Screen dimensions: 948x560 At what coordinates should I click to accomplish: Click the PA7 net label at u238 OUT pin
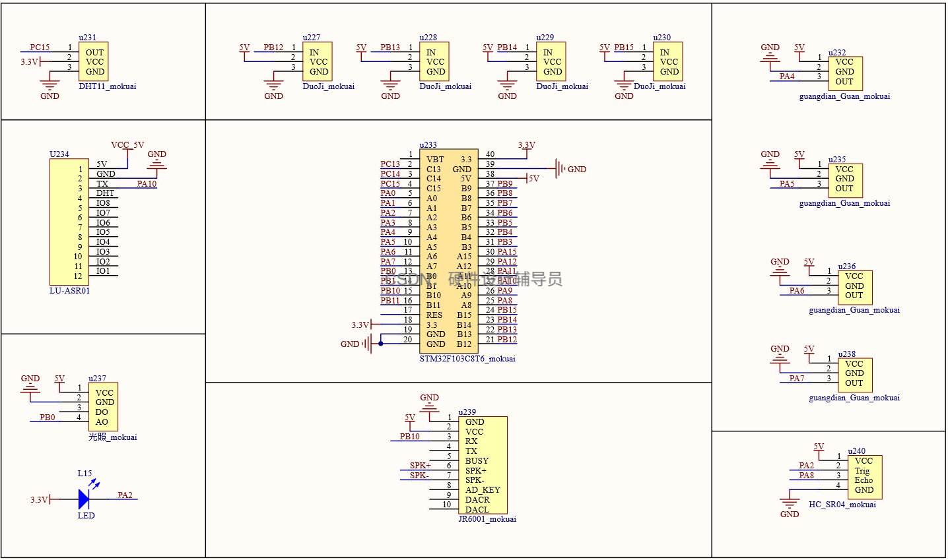(x=797, y=379)
